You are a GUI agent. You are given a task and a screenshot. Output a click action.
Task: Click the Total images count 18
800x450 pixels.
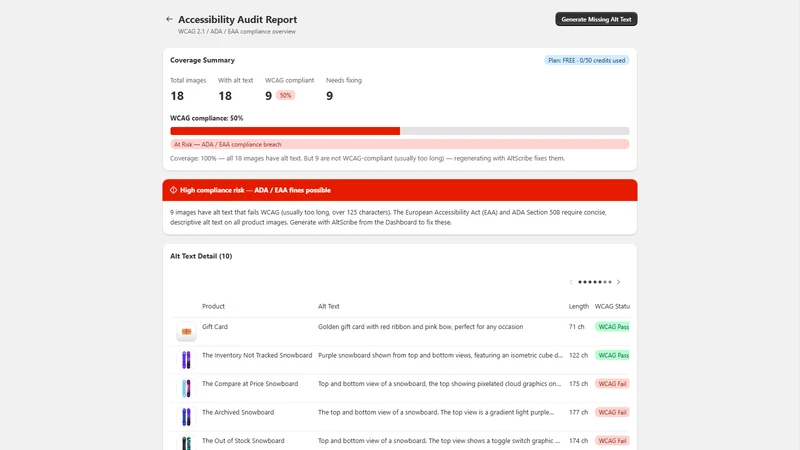point(177,96)
